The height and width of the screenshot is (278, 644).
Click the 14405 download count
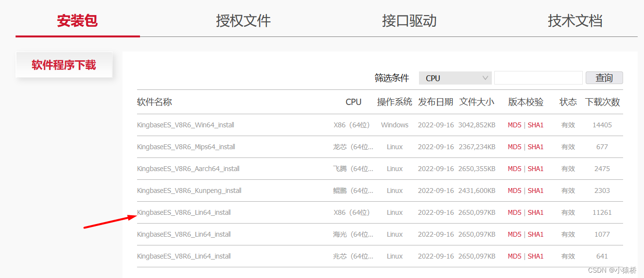tap(602, 125)
